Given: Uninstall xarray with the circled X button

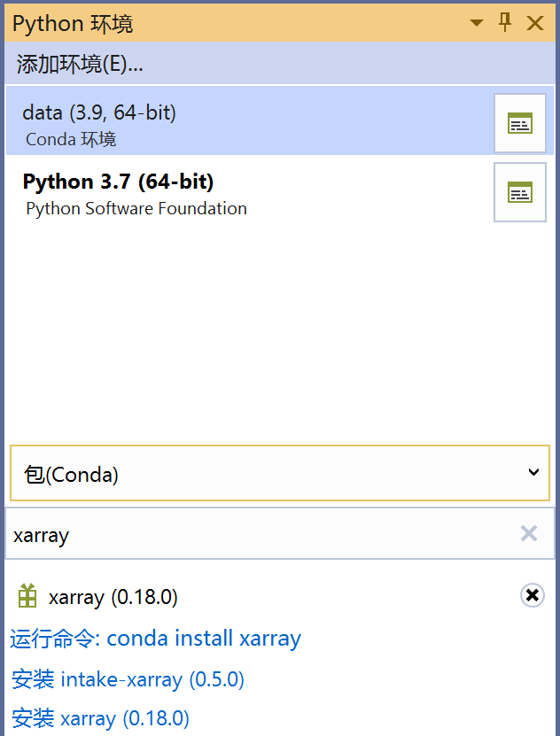Looking at the screenshot, I should click(533, 595).
